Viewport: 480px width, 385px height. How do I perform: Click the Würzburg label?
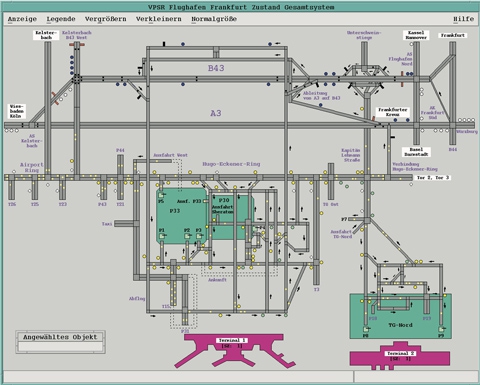(467, 132)
